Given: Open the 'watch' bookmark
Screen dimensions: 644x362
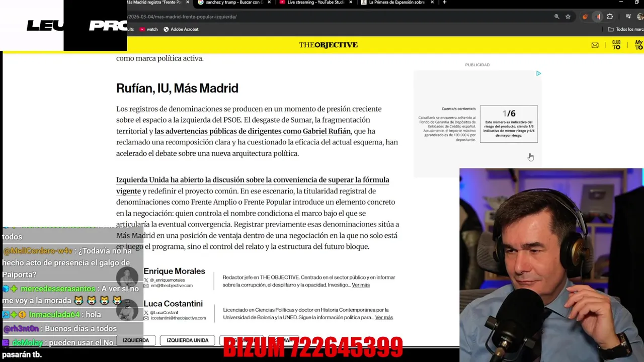Looking at the screenshot, I should click(148, 29).
